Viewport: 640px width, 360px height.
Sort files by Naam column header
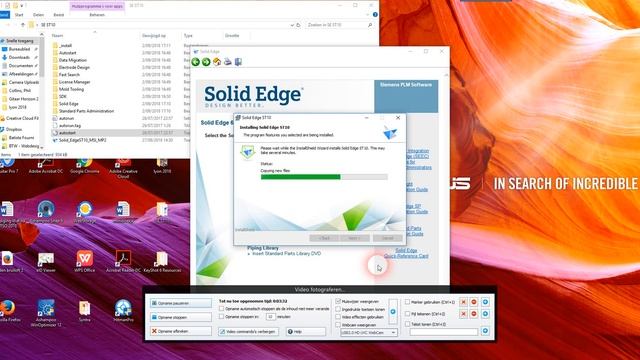click(x=58, y=36)
